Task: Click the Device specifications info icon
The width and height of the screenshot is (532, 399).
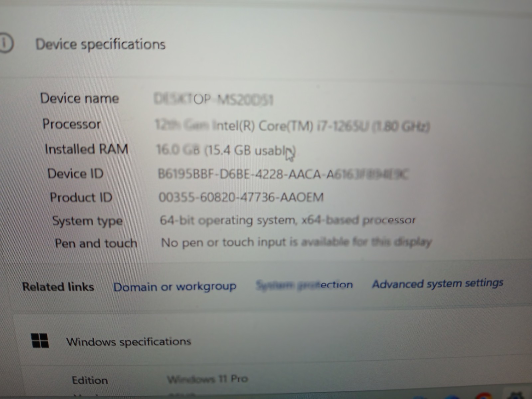Action: 5,43
